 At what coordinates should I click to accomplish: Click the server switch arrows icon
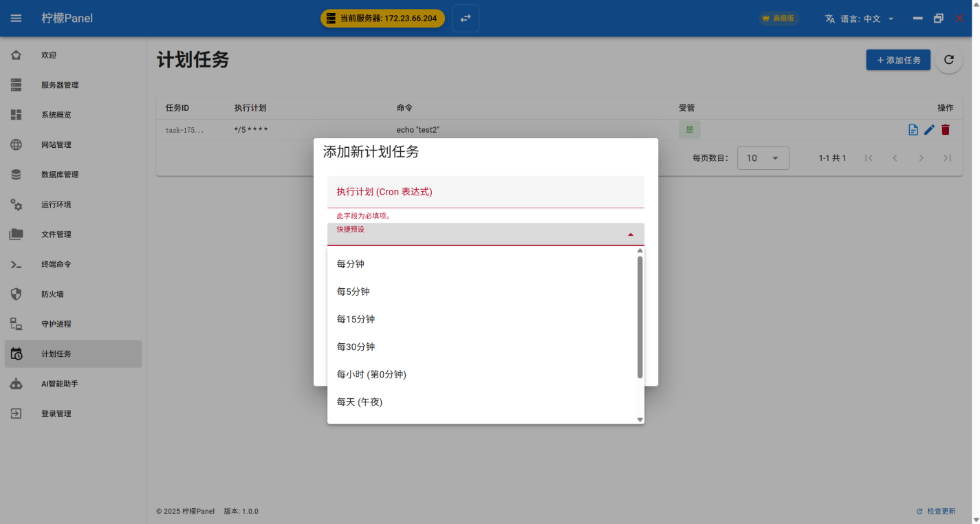pyautogui.click(x=466, y=19)
